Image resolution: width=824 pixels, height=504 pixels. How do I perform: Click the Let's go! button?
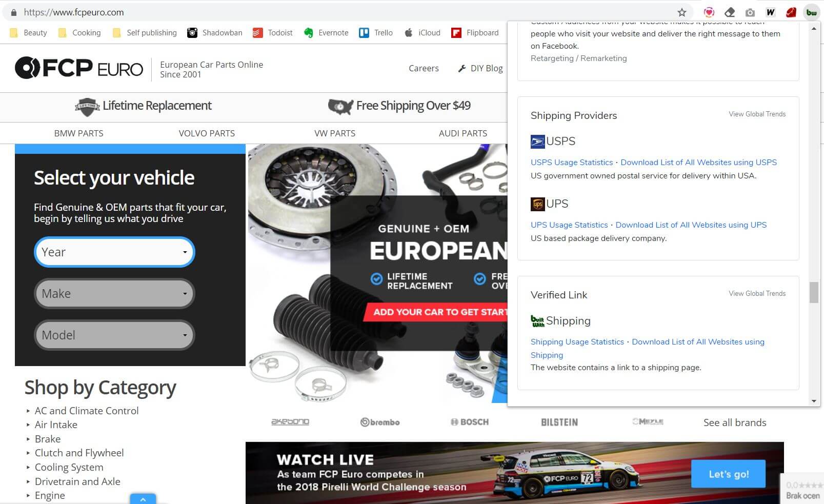tap(728, 474)
